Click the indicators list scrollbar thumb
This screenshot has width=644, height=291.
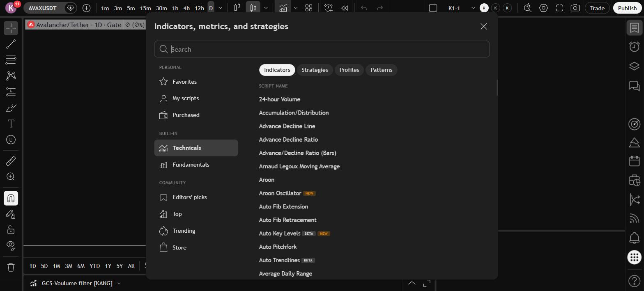[x=497, y=87]
